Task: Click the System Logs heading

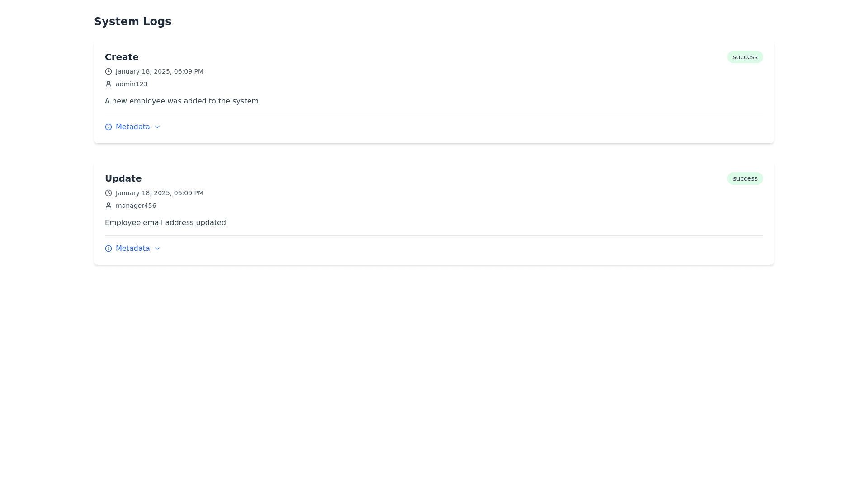Action: (x=132, y=22)
